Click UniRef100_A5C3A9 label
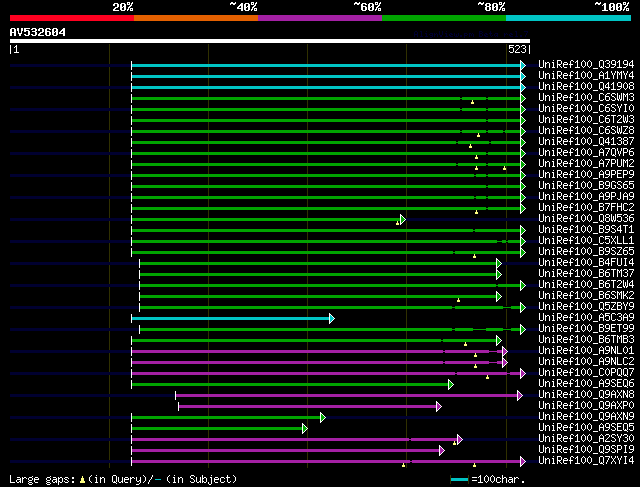The image size is (640, 487). point(586,318)
